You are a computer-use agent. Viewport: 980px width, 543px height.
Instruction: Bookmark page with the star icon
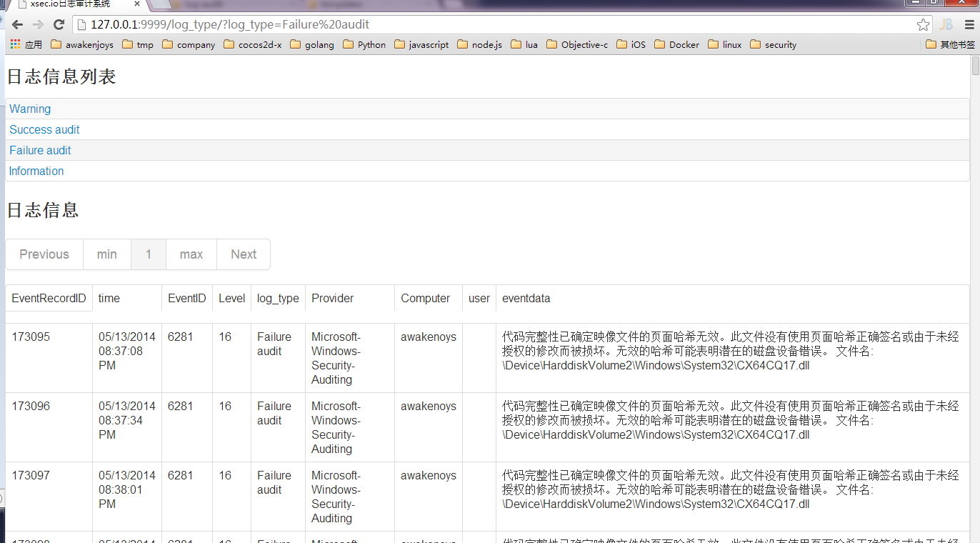tap(923, 25)
